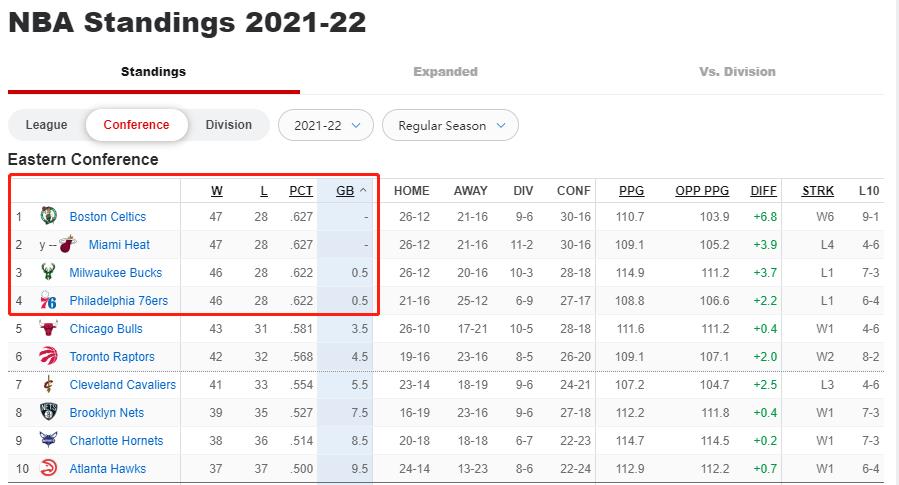Open the Charlotte Hornets team link
Viewport: 899px width, 485px height.
click(x=116, y=441)
